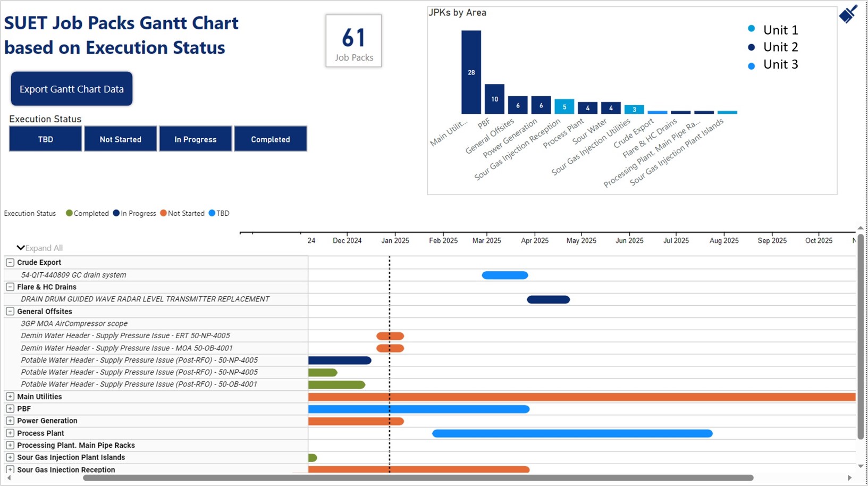Click the Gantt horizontal scrollbar
This screenshot has height=486, width=868.
click(x=418, y=478)
